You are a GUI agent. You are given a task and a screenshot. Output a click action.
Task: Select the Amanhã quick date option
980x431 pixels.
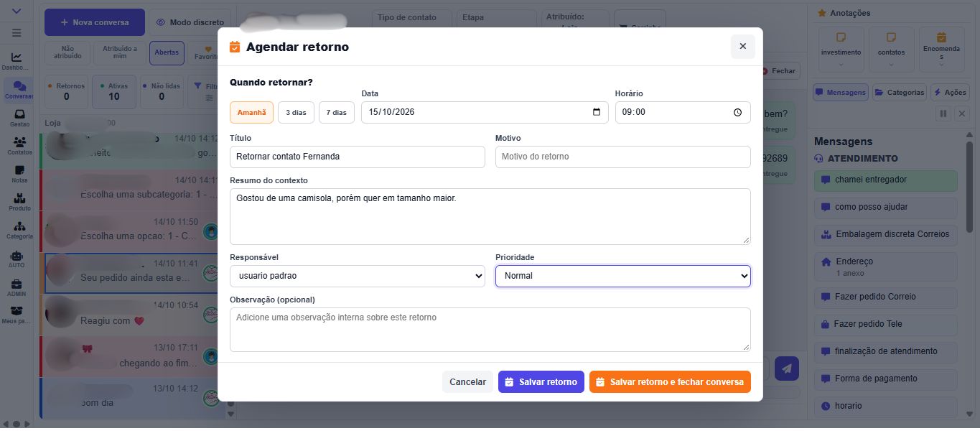tap(251, 112)
